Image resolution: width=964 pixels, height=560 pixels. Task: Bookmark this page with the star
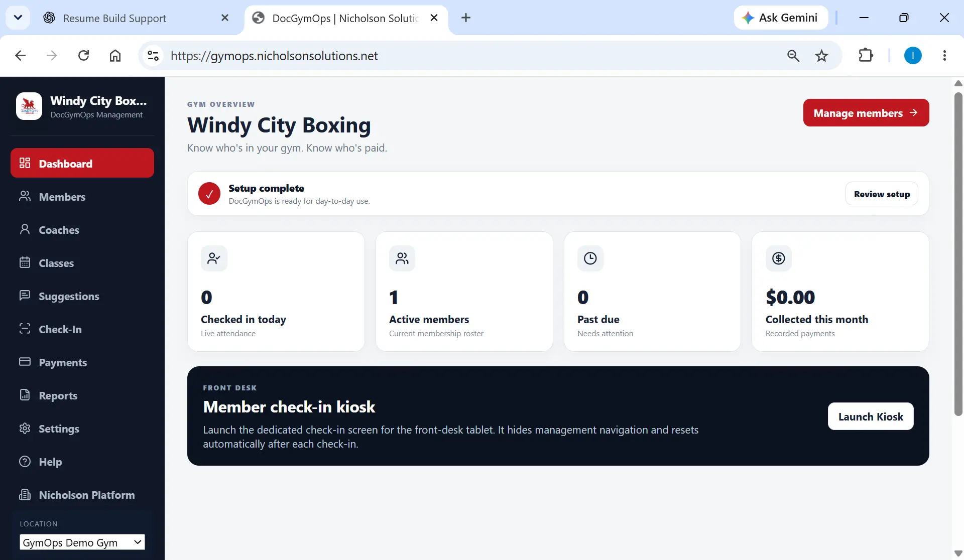tap(821, 56)
